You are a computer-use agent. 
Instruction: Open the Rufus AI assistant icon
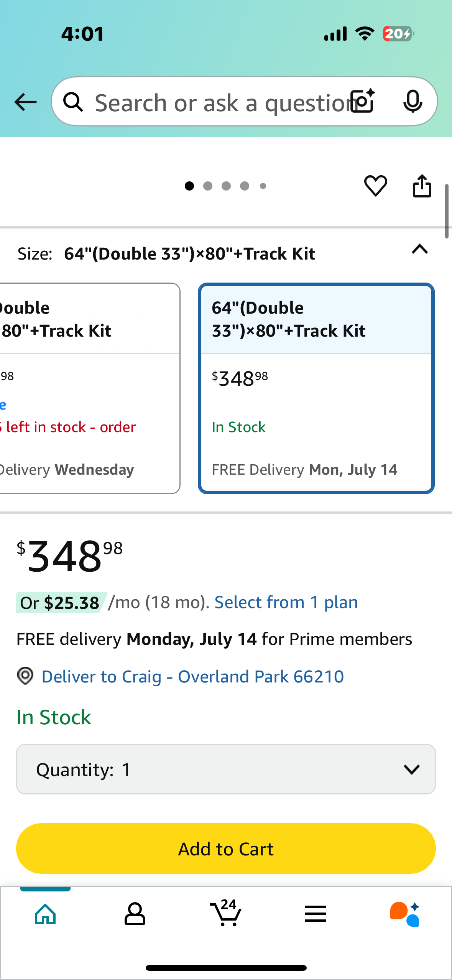(405, 914)
